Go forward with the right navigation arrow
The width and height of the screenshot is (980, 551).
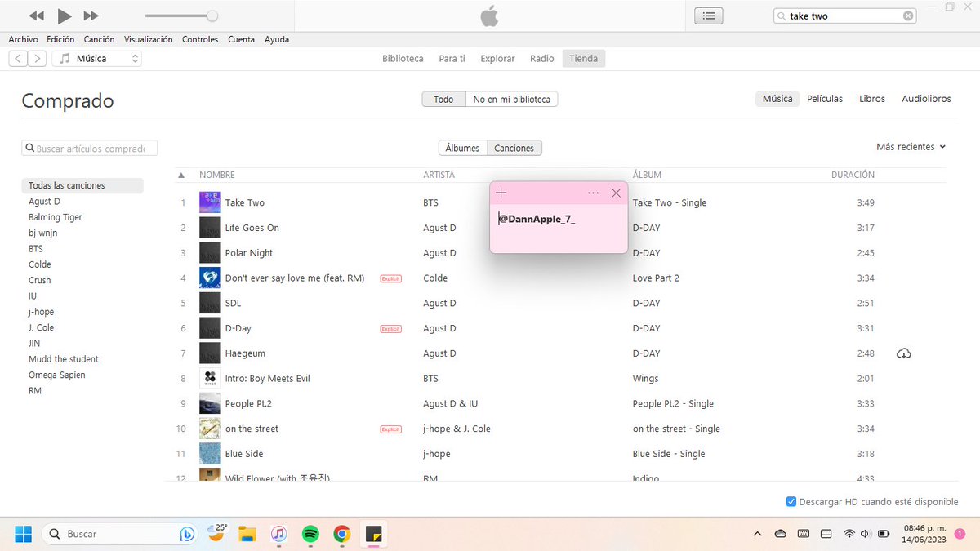(x=38, y=59)
